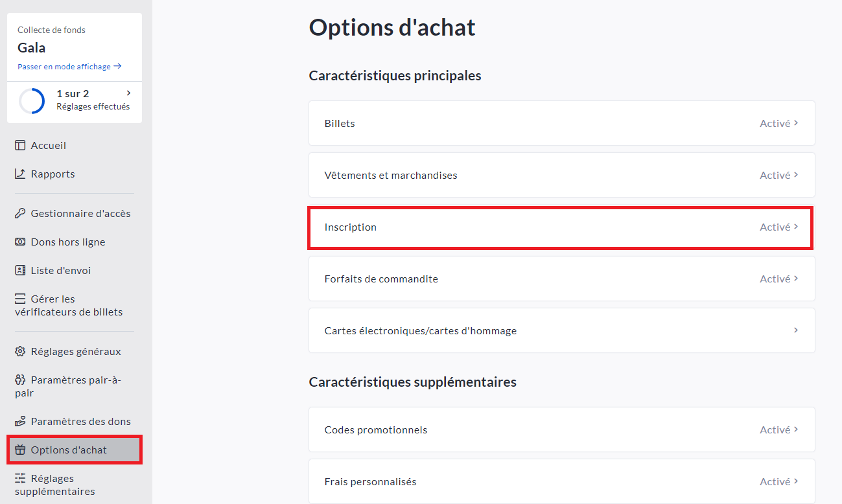Click the Passer en mode affichage link
The width and height of the screenshot is (842, 504).
pyautogui.click(x=69, y=66)
